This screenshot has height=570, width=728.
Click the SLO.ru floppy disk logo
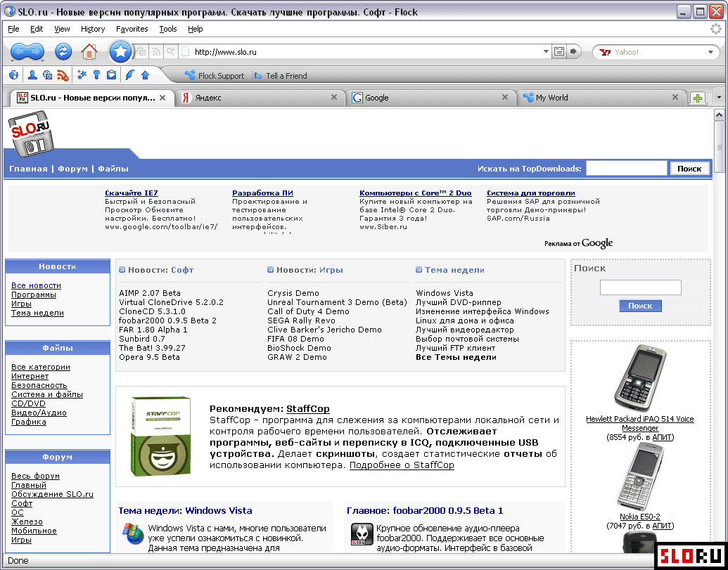(31, 134)
